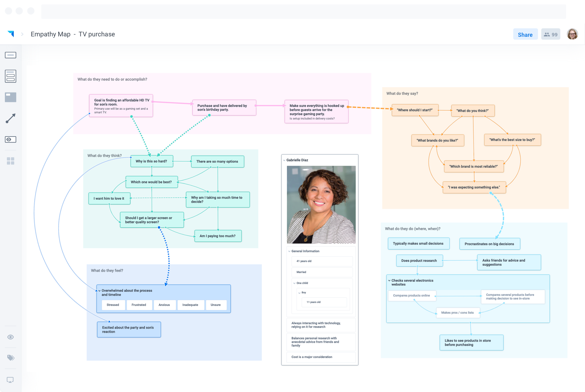
Task: Select the frame container tool
Action: pos(11,97)
